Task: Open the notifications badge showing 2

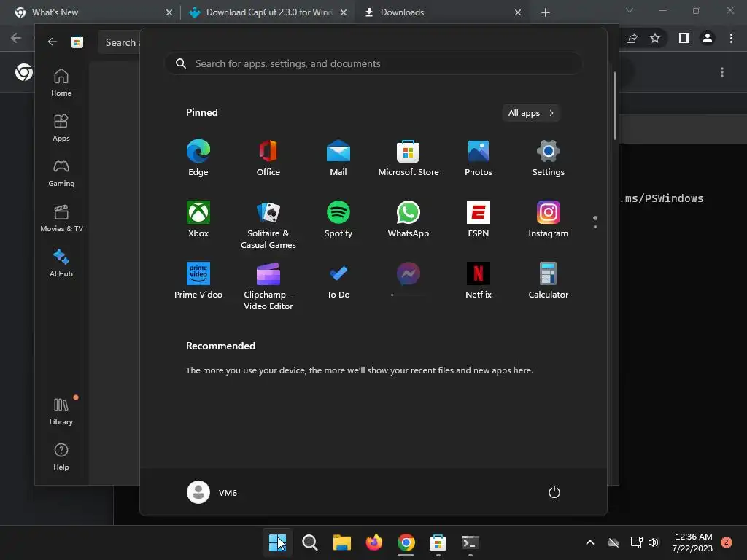Action: tap(727, 542)
